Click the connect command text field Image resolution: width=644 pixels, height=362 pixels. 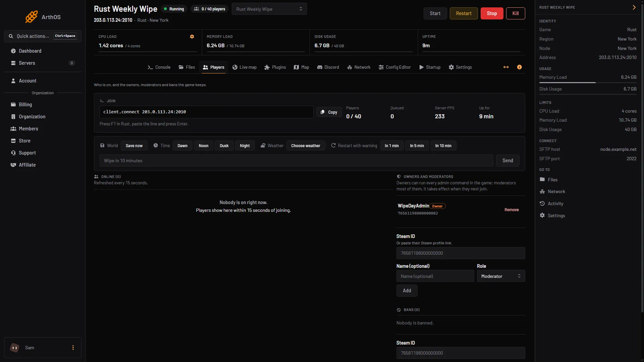pos(206,112)
